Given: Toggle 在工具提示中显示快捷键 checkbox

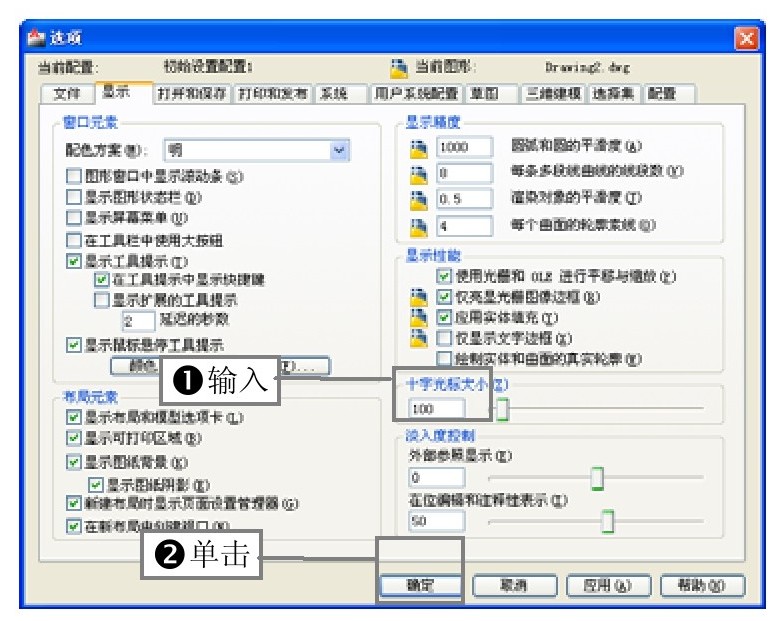Looking at the screenshot, I should pos(102,280).
